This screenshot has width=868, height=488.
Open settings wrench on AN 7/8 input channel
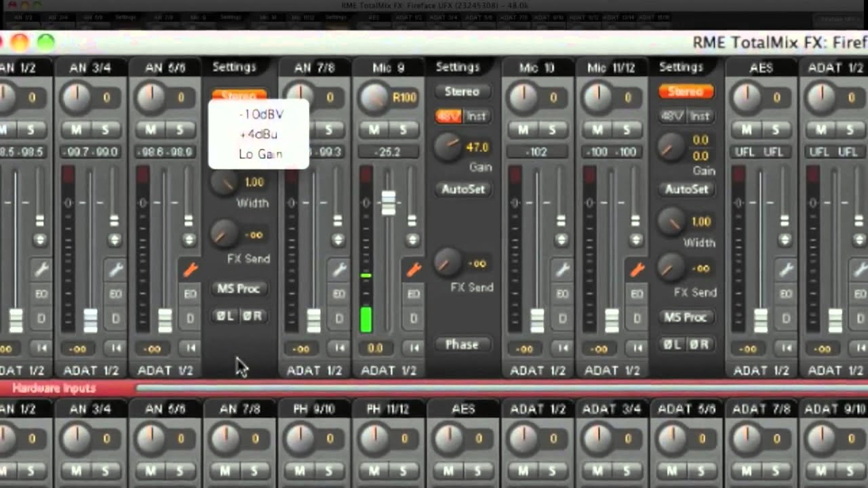[340, 270]
